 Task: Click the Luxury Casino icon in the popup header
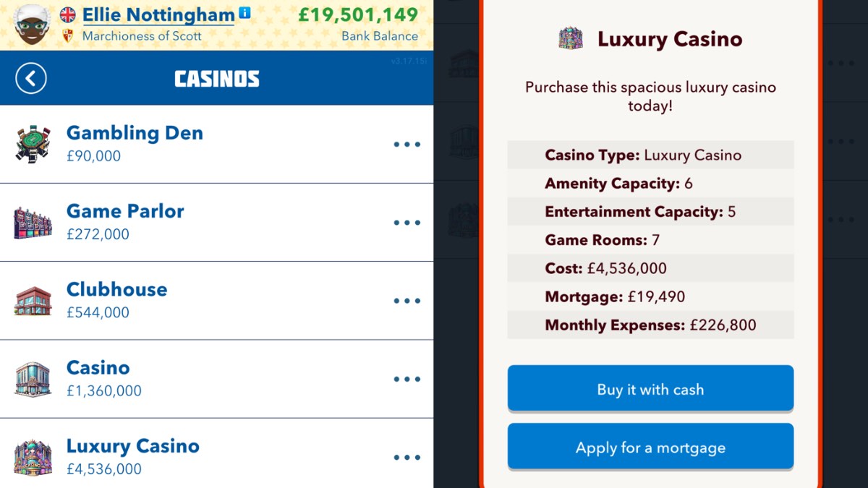coord(570,39)
